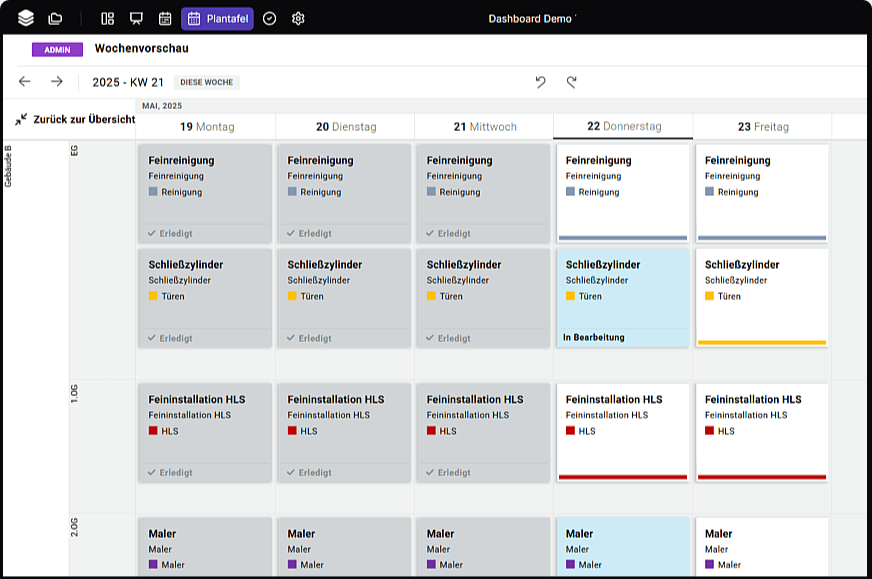
Task: Open the calendar schedule icon
Action: (x=165, y=18)
